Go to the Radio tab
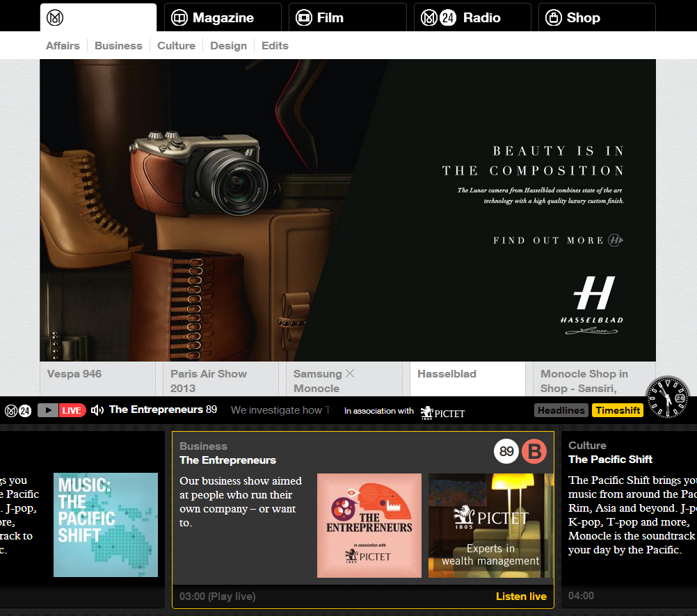 tap(472, 17)
